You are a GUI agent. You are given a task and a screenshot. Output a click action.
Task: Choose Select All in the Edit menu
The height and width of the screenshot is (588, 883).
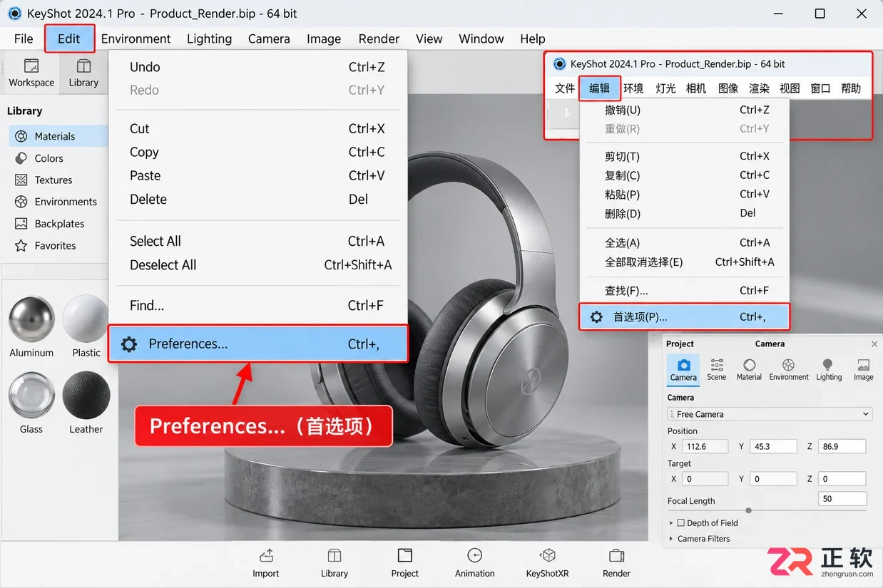[x=258, y=241]
